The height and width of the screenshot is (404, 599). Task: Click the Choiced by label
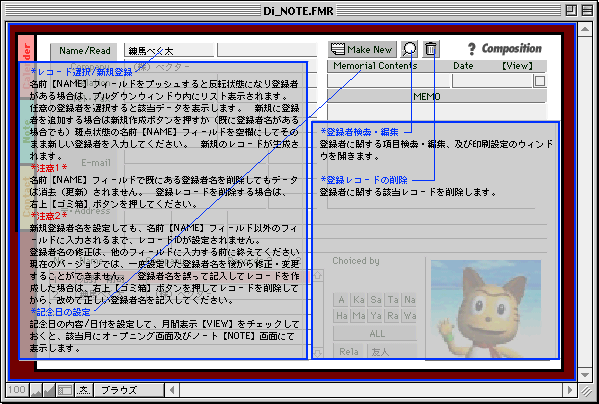356,261
